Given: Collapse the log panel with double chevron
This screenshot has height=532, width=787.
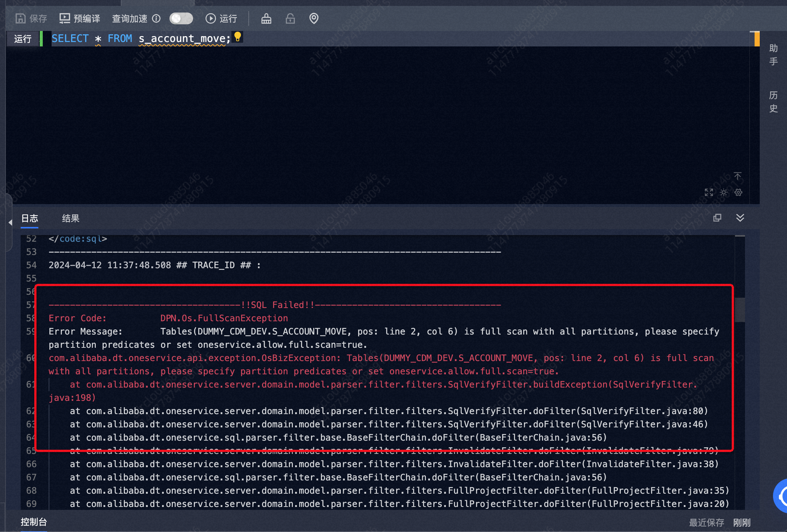Looking at the screenshot, I should point(740,218).
